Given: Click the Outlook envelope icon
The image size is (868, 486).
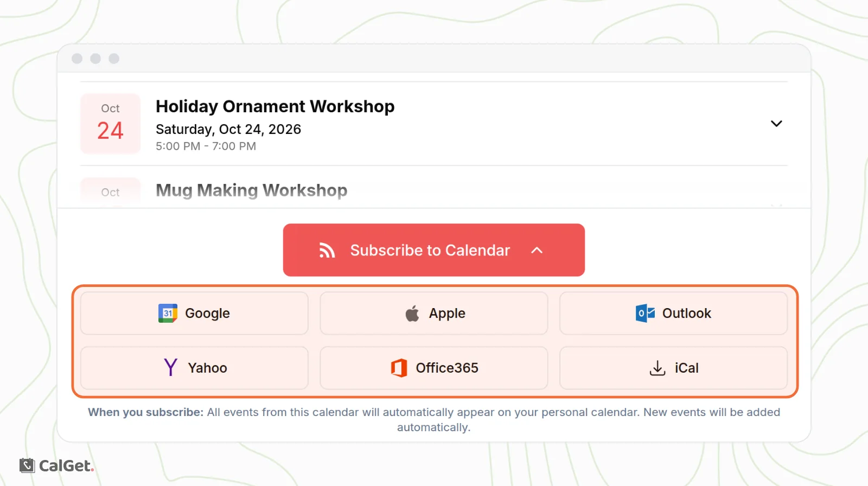Looking at the screenshot, I should coord(645,314).
